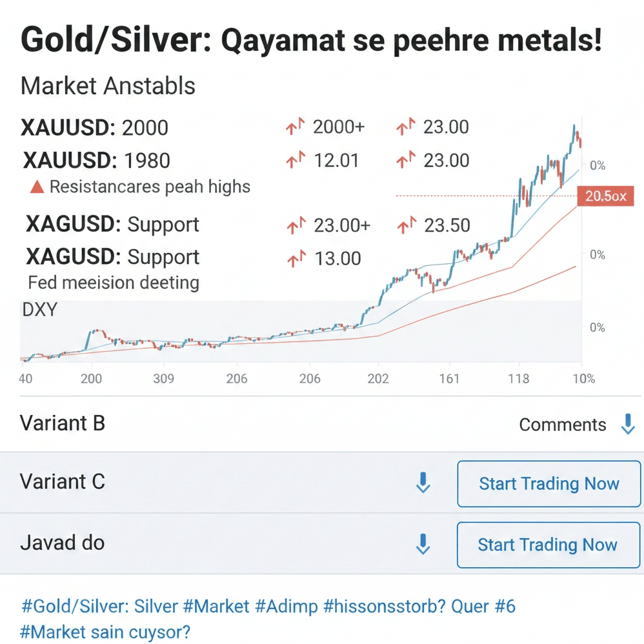The image size is (644, 644).
Task: Click the Market Anstabls heading
Action: pyautogui.click(x=108, y=86)
